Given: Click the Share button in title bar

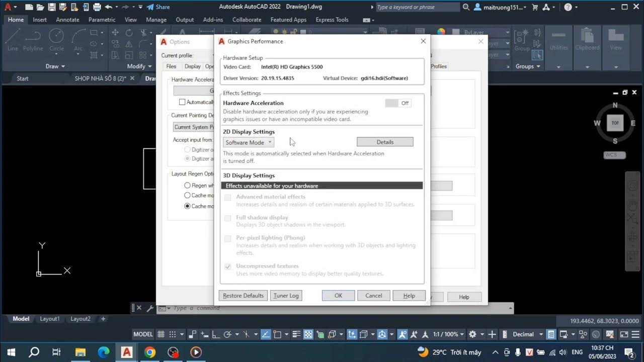Looking at the screenshot, I should tap(158, 7).
